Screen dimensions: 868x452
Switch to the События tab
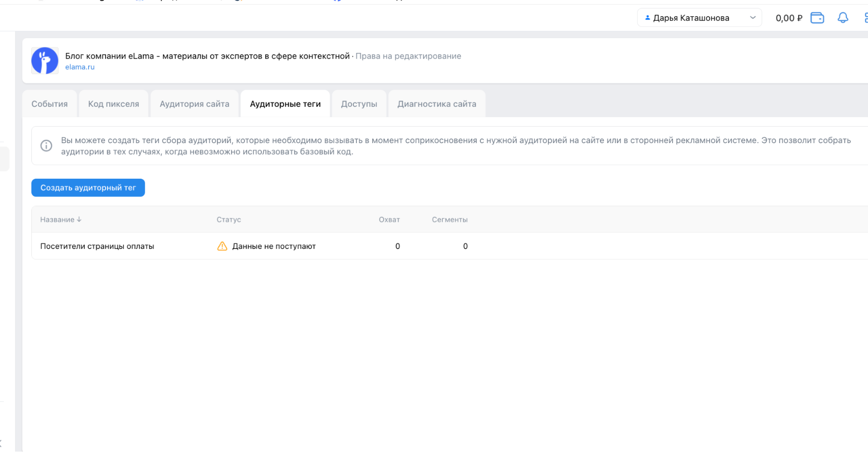[49, 104]
